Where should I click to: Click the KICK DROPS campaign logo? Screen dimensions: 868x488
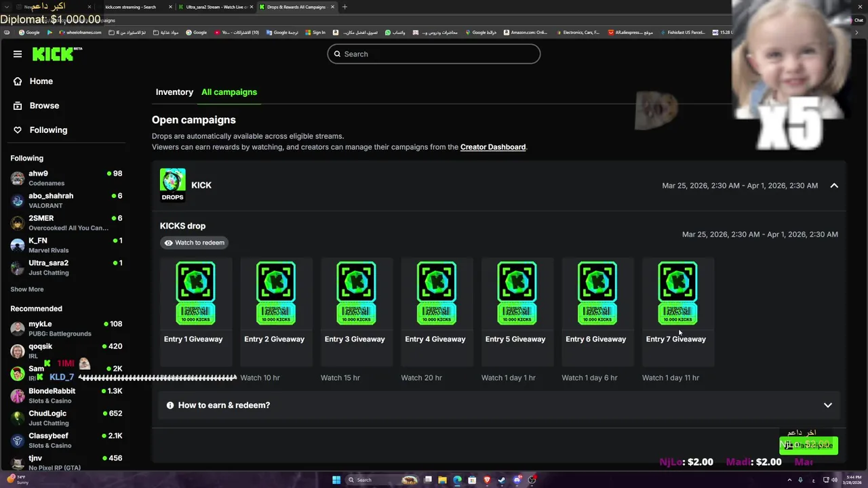(x=172, y=185)
